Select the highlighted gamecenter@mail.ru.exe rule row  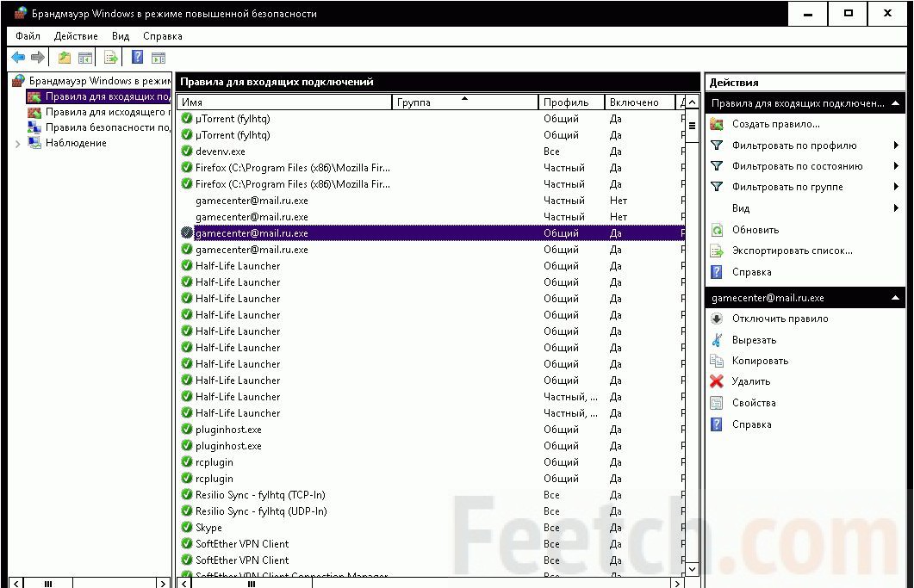point(432,233)
